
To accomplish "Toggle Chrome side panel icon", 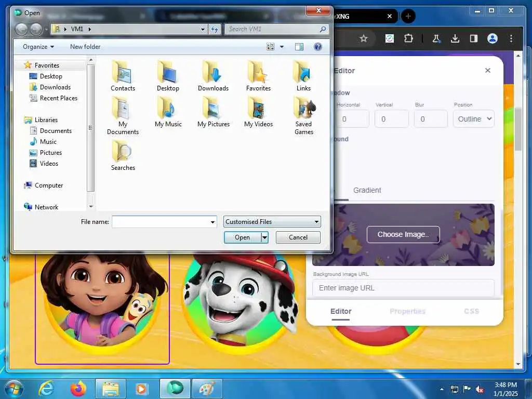I will [474, 38].
